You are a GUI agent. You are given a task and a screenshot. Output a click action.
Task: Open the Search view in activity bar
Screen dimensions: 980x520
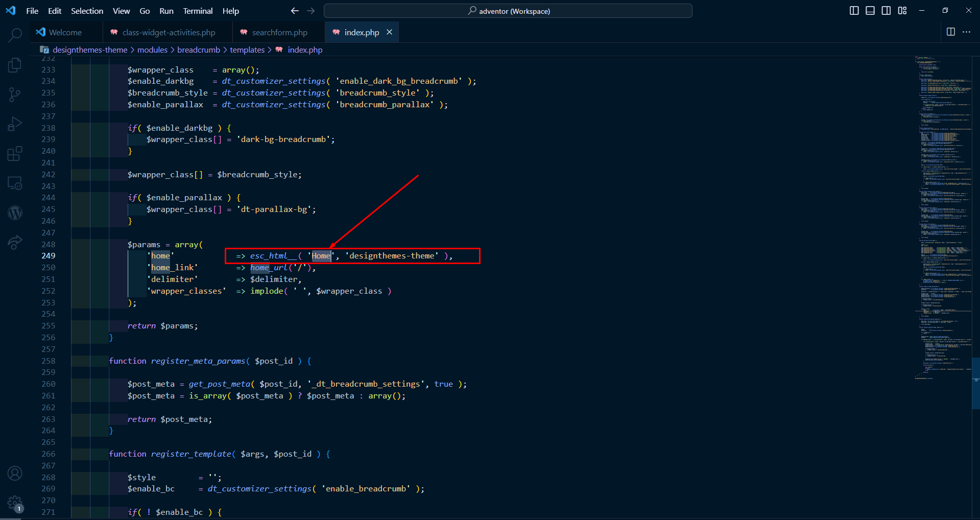coord(15,35)
